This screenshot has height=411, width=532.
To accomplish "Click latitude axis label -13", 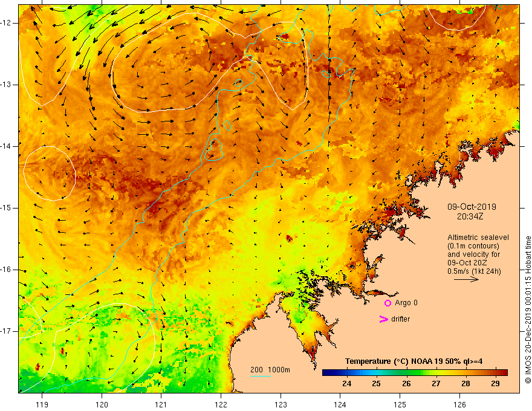I will click(7, 85).
